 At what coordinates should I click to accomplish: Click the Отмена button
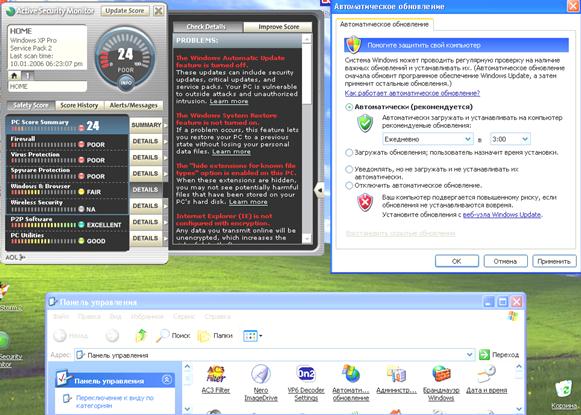pyautogui.click(x=505, y=261)
